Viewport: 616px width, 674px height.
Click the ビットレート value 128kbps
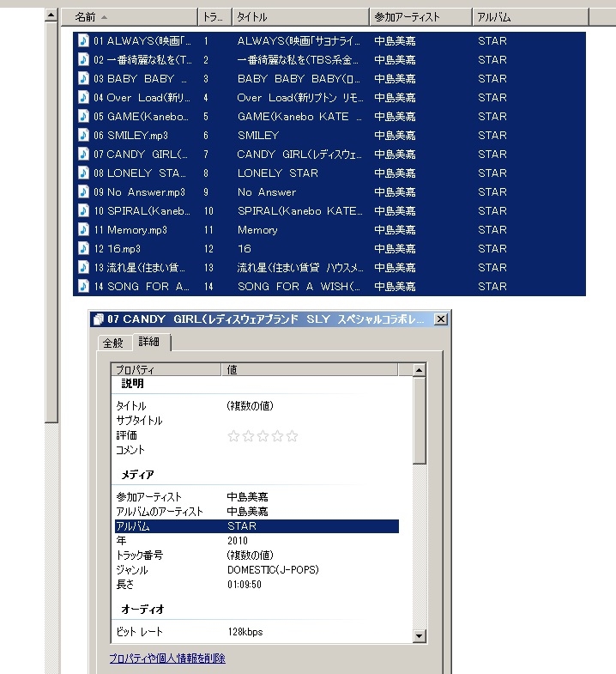pyautogui.click(x=245, y=632)
